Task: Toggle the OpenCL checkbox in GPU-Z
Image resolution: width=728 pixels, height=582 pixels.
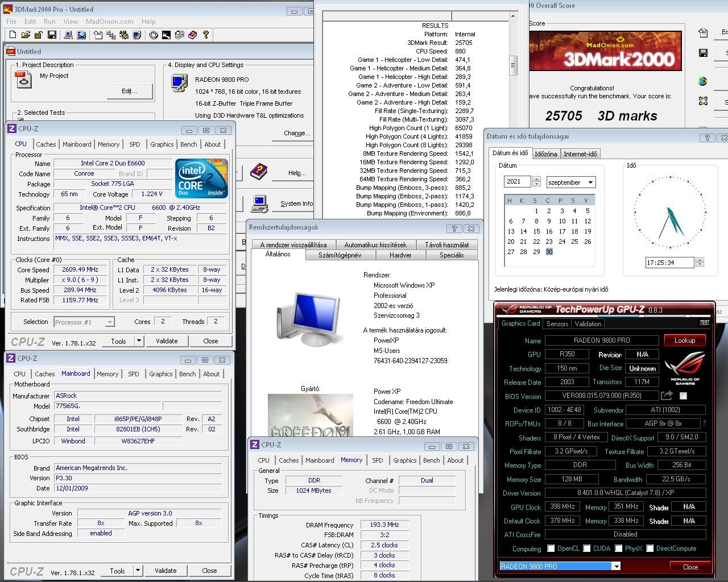Action: pos(551,548)
